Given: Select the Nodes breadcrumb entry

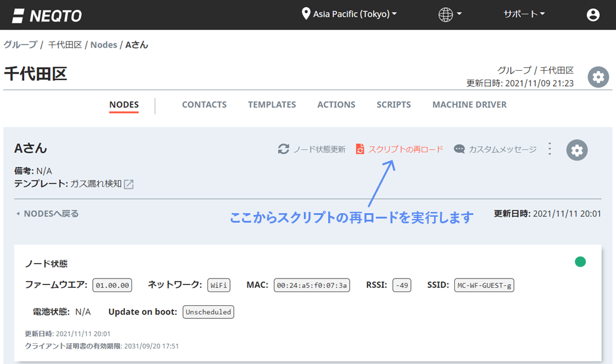Looking at the screenshot, I should [x=103, y=45].
